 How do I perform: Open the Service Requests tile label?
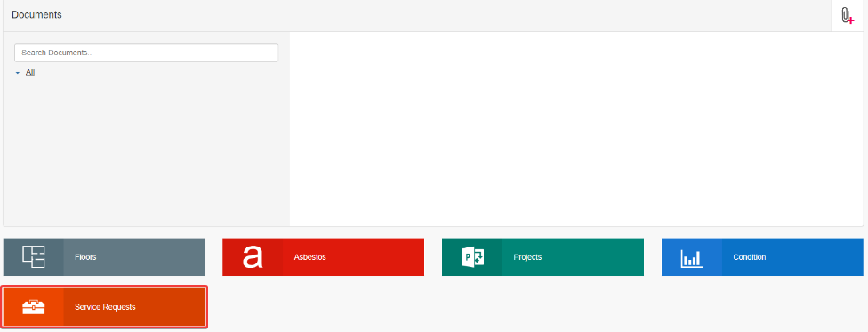coord(105,307)
